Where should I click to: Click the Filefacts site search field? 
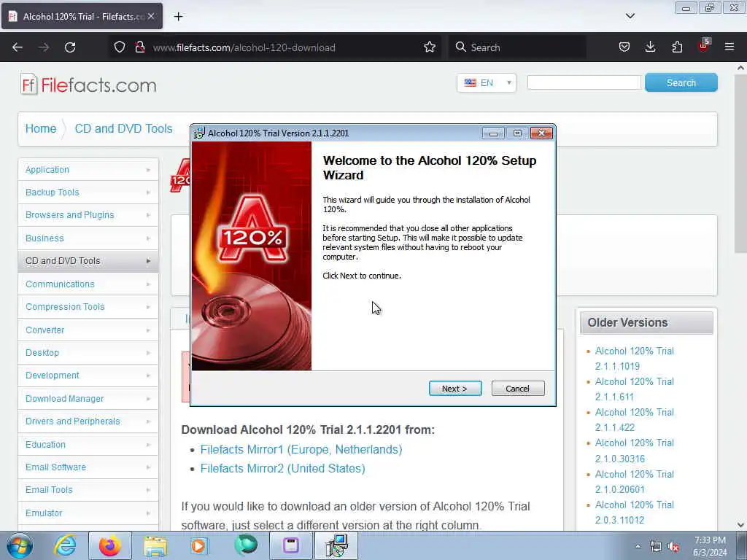point(584,82)
